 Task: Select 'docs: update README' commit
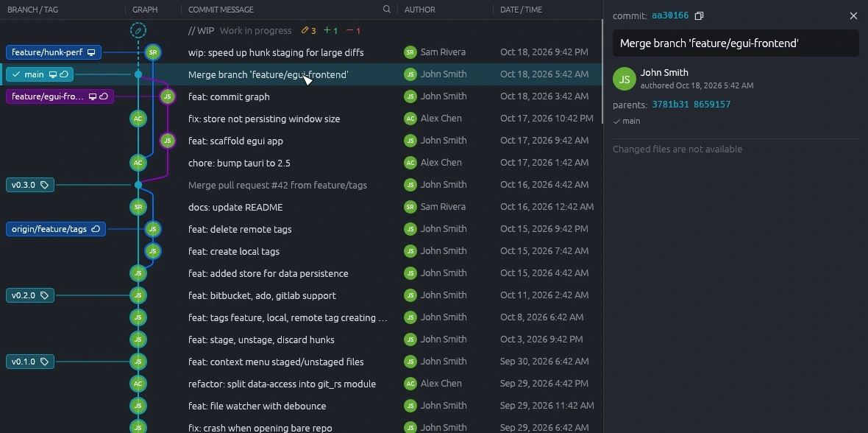(x=301, y=207)
